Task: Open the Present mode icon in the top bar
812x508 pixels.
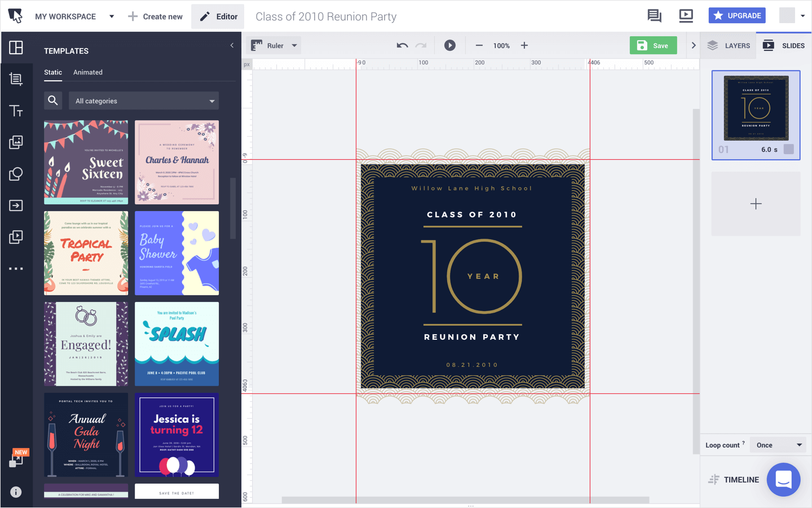Action: (686, 16)
